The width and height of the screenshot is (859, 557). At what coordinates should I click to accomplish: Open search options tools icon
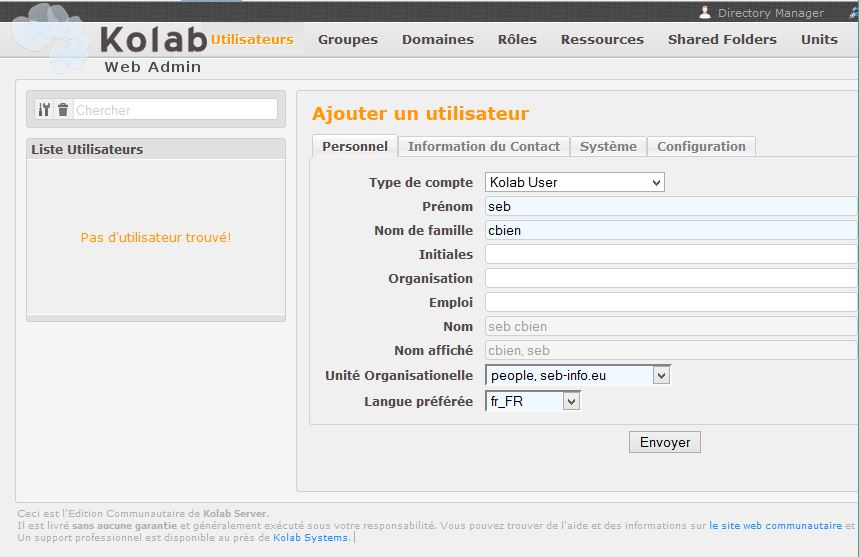point(44,110)
